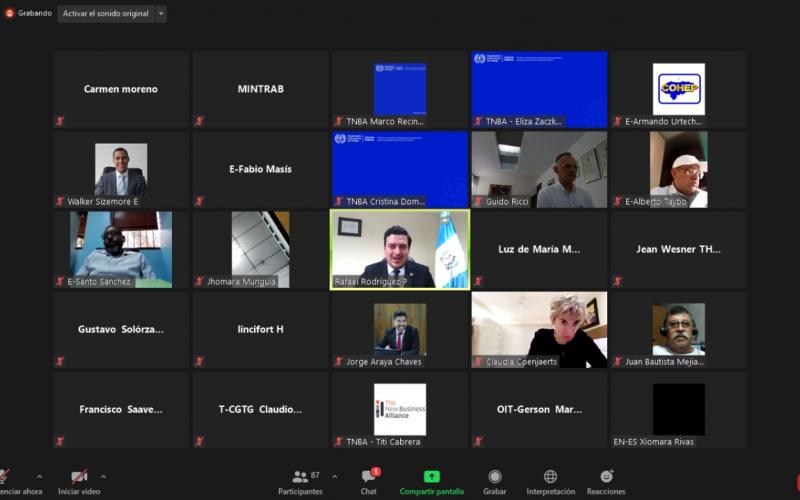Click Activar el sonido original button
The width and height of the screenshot is (800, 500).
click(x=106, y=14)
